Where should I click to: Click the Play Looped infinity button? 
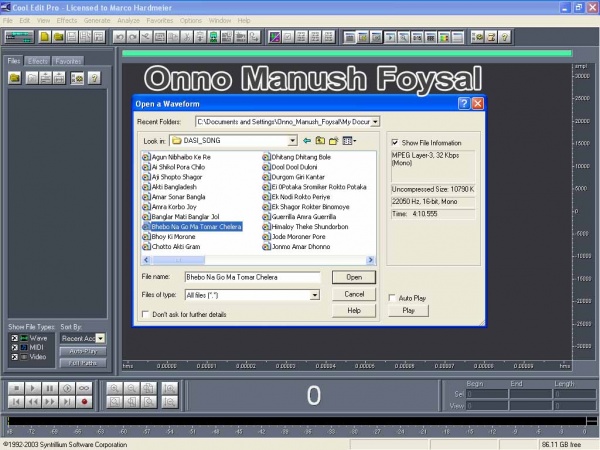pyautogui.click(x=84, y=388)
